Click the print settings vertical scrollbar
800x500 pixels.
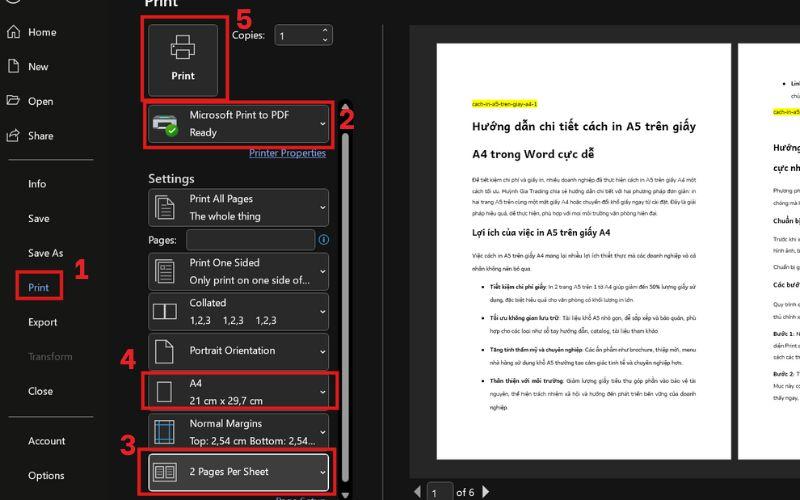point(345,306)
